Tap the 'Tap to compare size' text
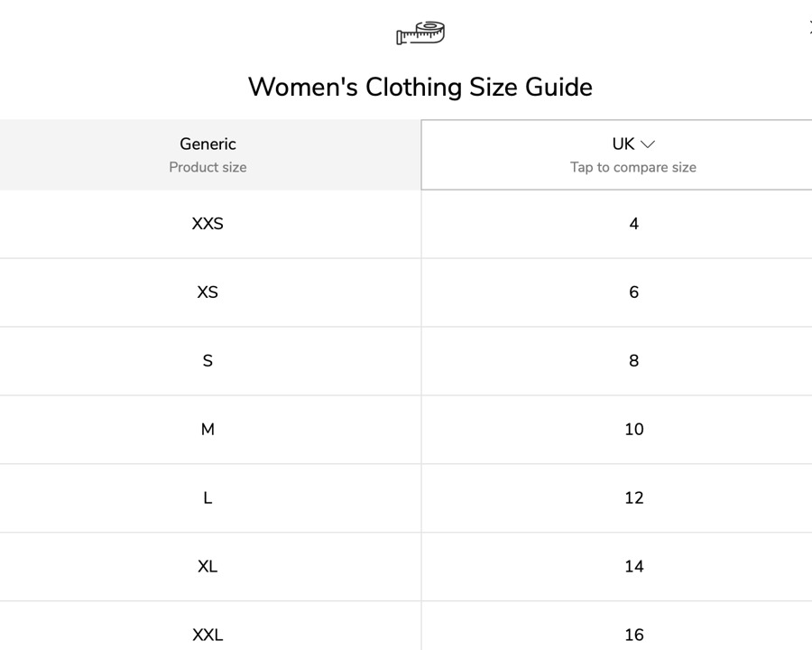The height and width of the screenshot is (650, 812). point(632,167)
